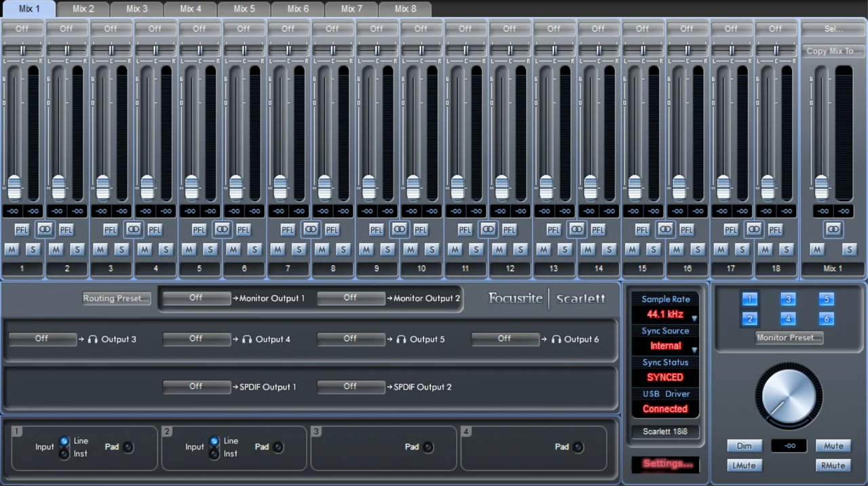
Task: Click the channel 12 volume fader handle
Action: point(502,185)
